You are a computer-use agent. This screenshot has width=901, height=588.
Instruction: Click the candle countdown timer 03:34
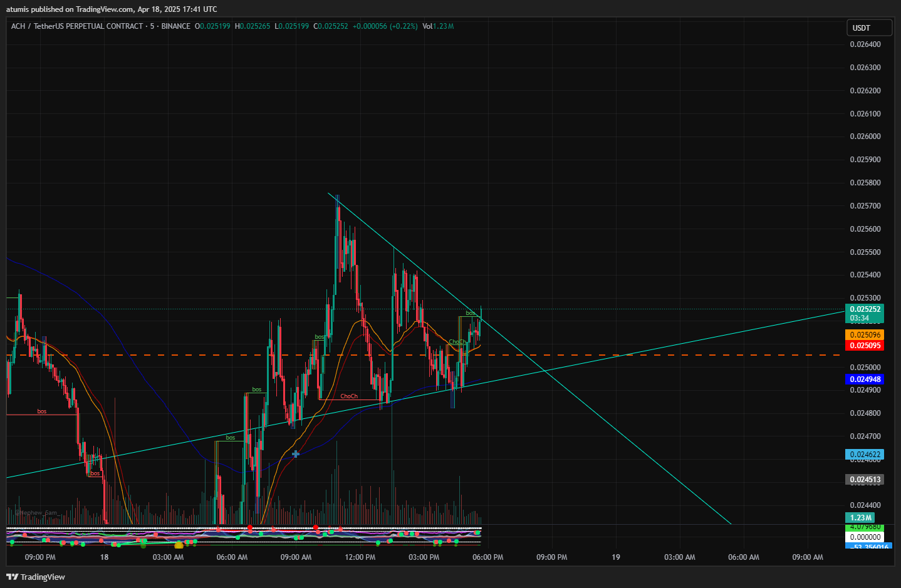(860, 318)
